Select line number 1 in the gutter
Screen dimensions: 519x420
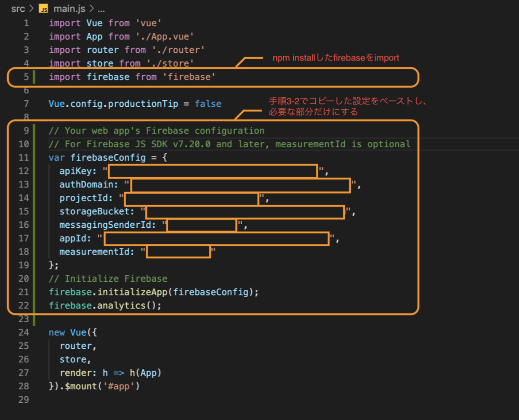26,23
